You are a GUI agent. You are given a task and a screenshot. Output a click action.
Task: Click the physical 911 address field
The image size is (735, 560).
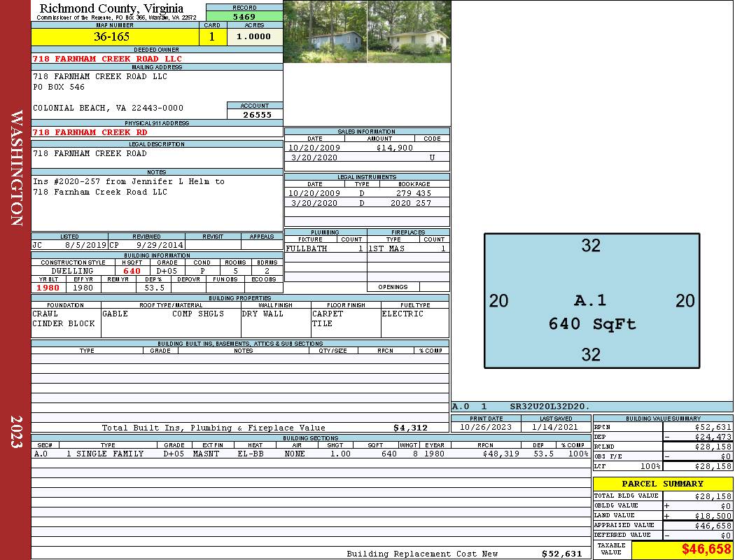(x=157, y=132)
